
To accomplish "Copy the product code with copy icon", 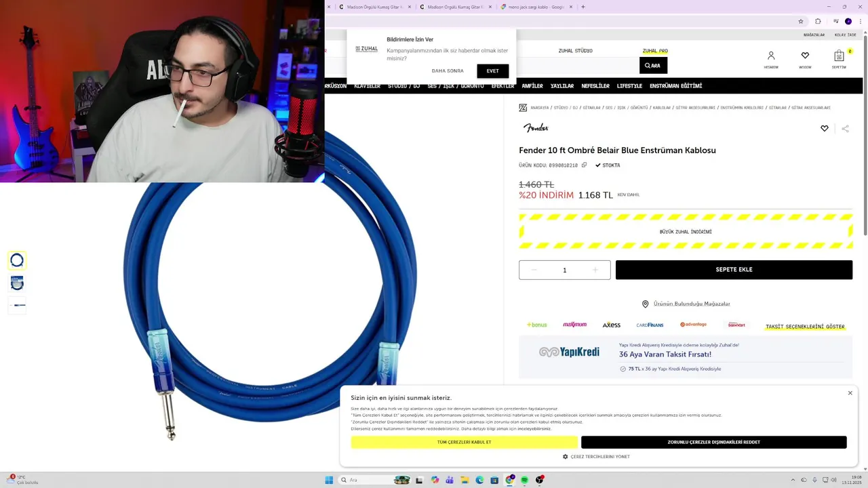I will 584,165.
